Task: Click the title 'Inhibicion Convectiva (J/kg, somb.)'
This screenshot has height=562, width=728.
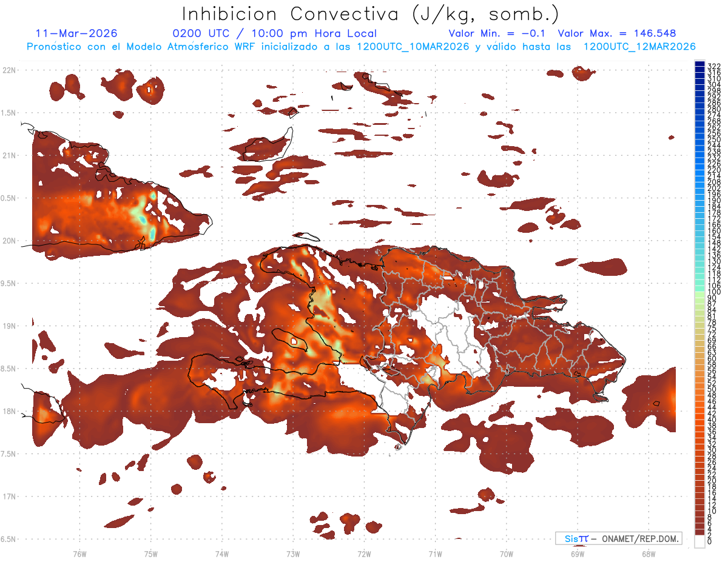Action: pos(371,14)
